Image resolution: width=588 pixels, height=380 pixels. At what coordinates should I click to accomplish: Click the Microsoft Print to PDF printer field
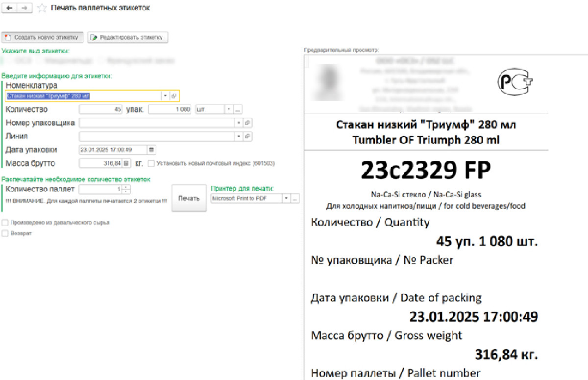coord(246,199)
